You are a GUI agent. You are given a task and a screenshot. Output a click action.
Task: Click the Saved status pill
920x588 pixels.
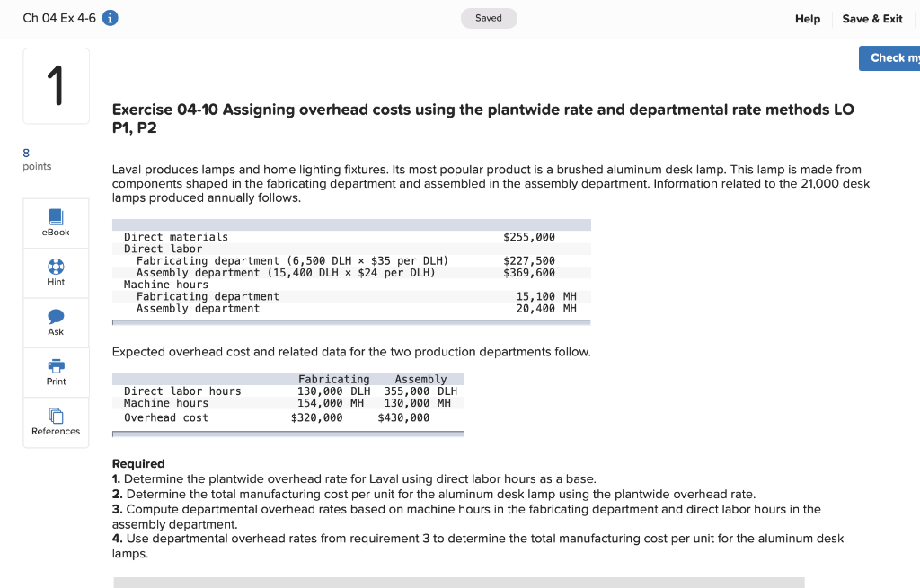pos(489,18)
